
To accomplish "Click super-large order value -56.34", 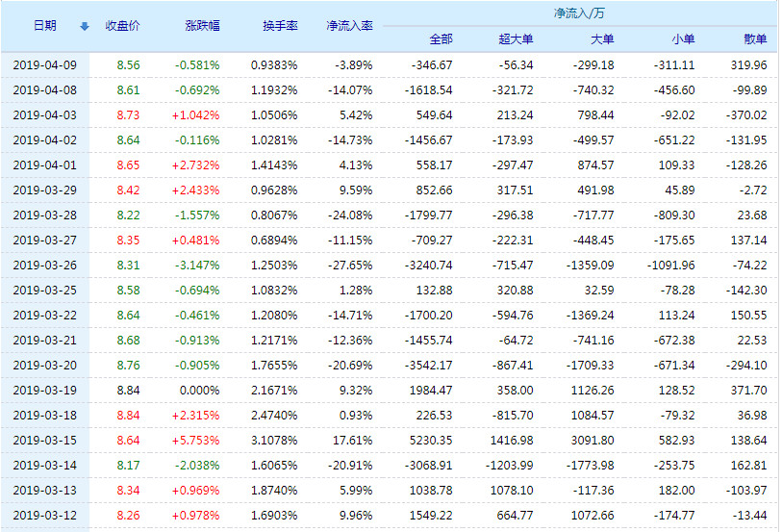I will point(516,65).
